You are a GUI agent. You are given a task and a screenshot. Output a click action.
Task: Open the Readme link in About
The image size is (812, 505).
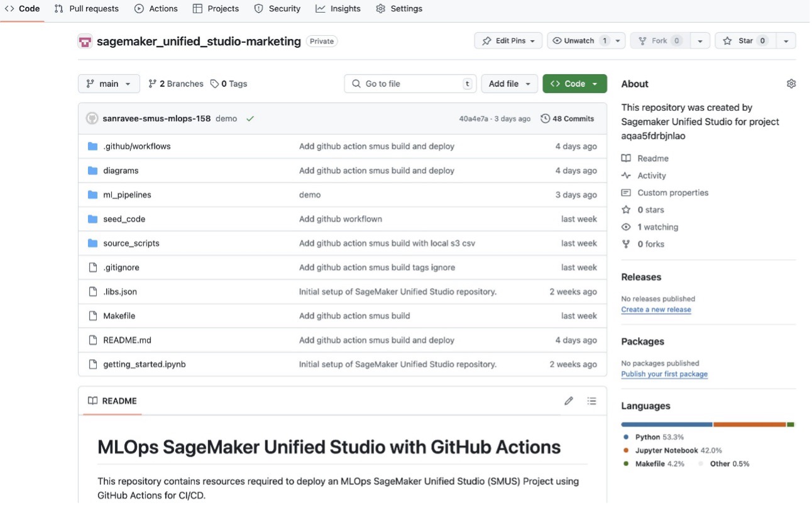pos(645,158)
